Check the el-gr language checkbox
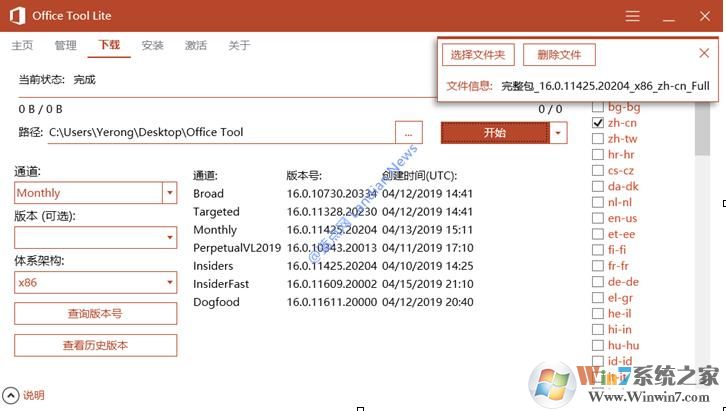Screen dimensions: 726x411 point(598,297)
